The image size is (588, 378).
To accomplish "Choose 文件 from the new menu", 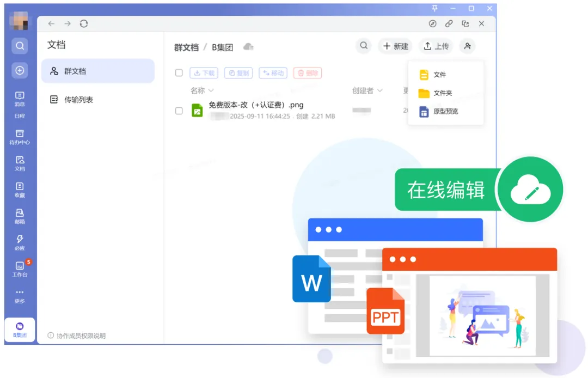I will coord(446,75).
